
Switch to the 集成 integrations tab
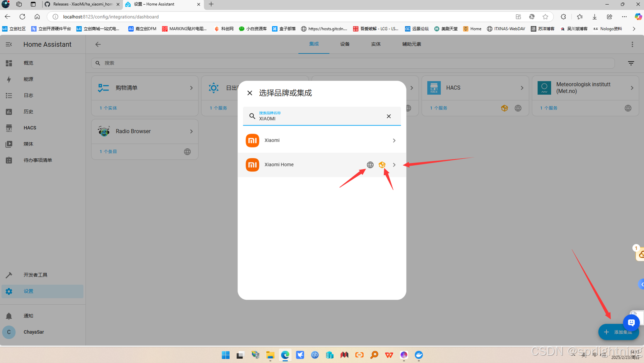click(x=314, y=44)
